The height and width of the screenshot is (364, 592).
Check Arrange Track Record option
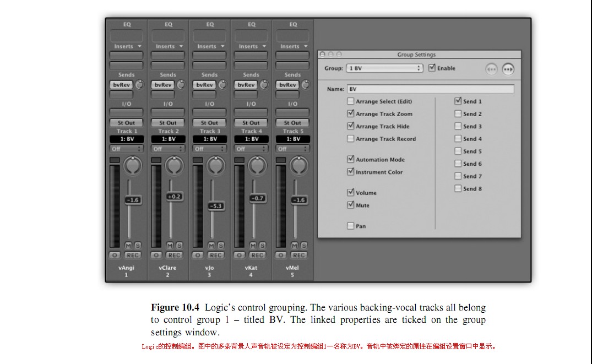tap(350, 139)
